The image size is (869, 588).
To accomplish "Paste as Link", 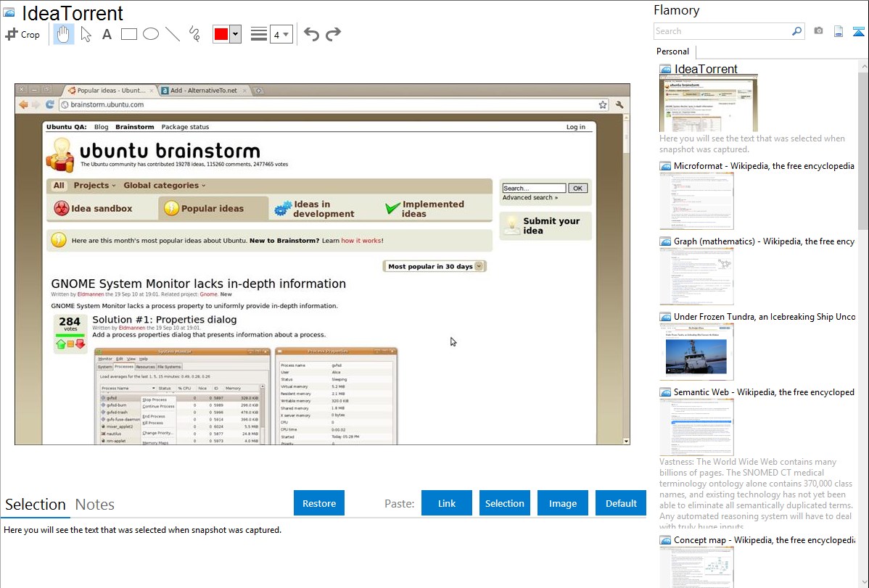I will (x=447, y=503).
